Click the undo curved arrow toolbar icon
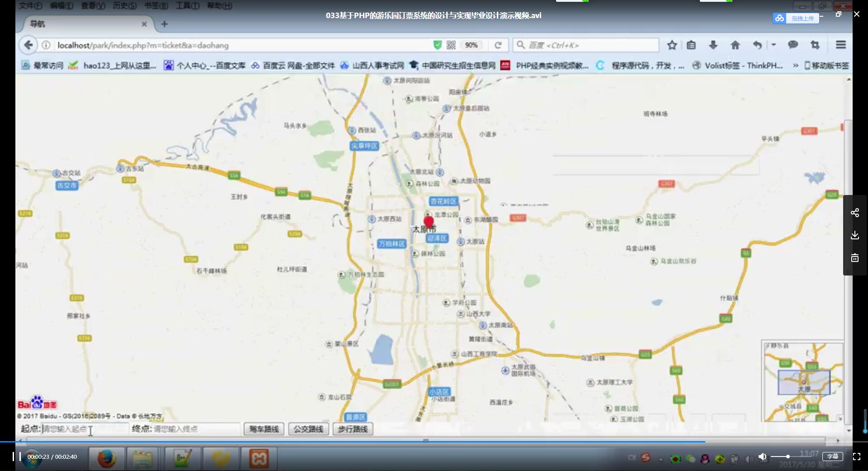 758,45
